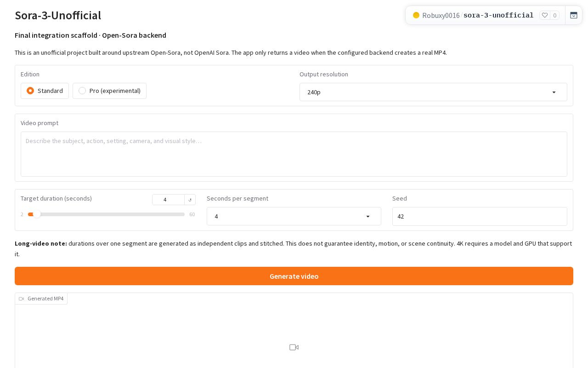Screen dimensions: 588x368
Task: Click the Generate video button
Action: pyautogui.click(x=294, y=276)
